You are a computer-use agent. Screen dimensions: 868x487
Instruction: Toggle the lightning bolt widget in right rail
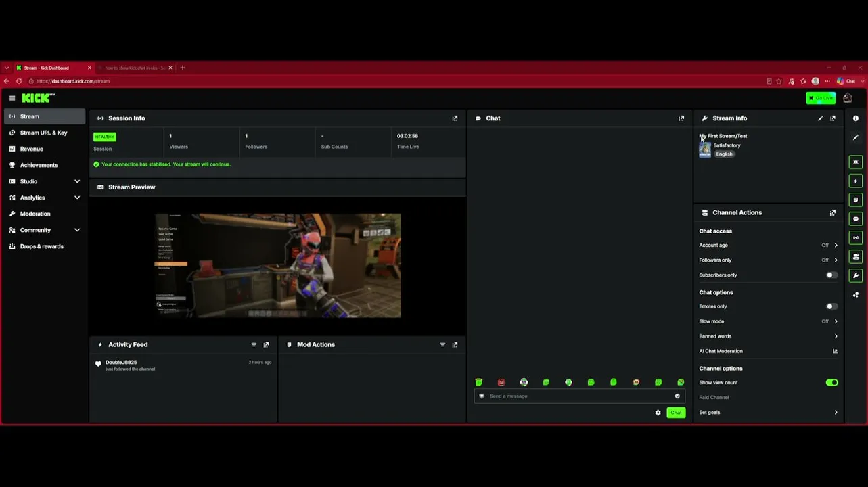pyautogui.click(x=856, y=181)
